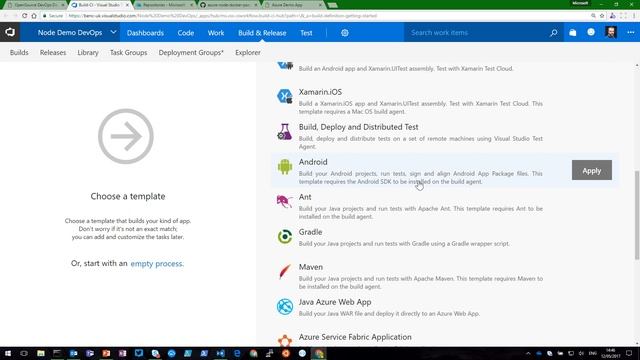
Task: Go to the Task Groups sub-tab
Action: click(x=128, y=52)
